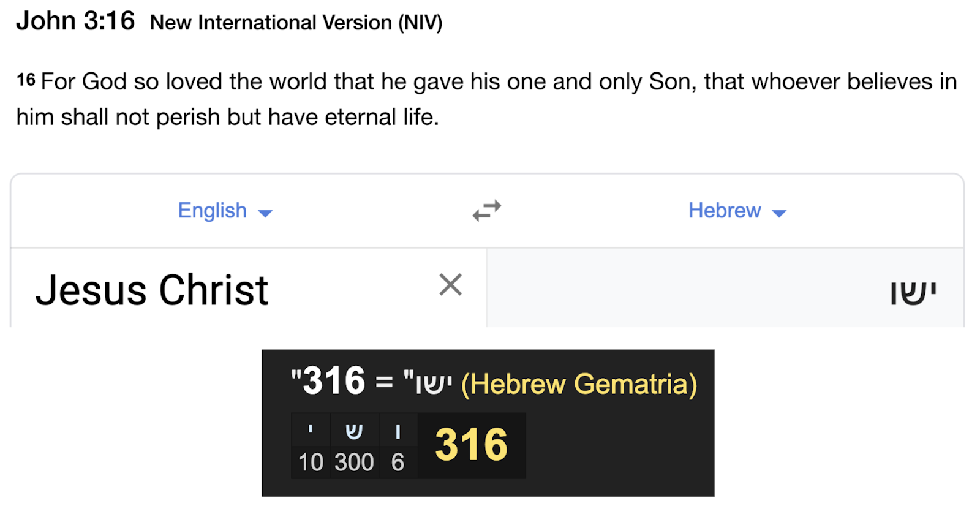
Task: Click the verse number 16
Action: click(x=26, y=80)
